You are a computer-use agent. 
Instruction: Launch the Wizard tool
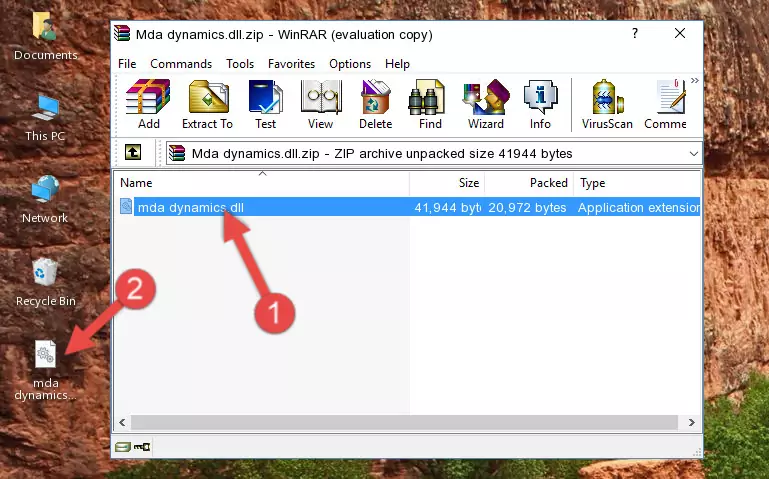tap(486, 104)
